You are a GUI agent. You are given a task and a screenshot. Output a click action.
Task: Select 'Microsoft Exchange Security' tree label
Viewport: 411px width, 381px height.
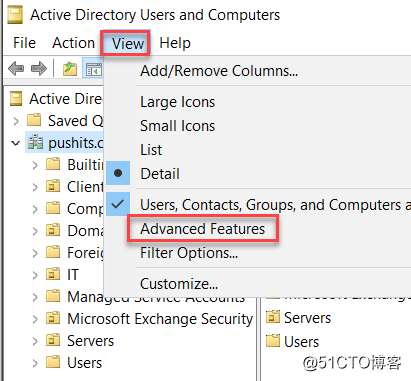[x=160, y=319]
